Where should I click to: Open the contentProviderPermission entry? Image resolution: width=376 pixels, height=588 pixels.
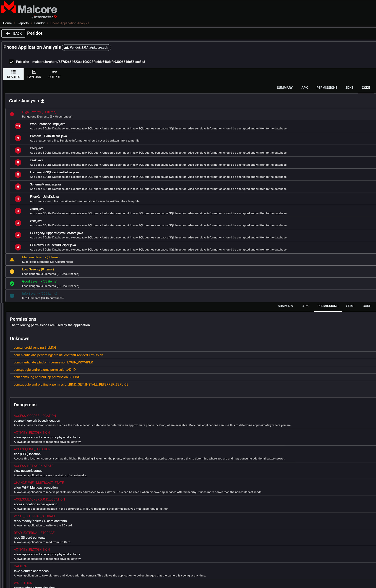58,355
